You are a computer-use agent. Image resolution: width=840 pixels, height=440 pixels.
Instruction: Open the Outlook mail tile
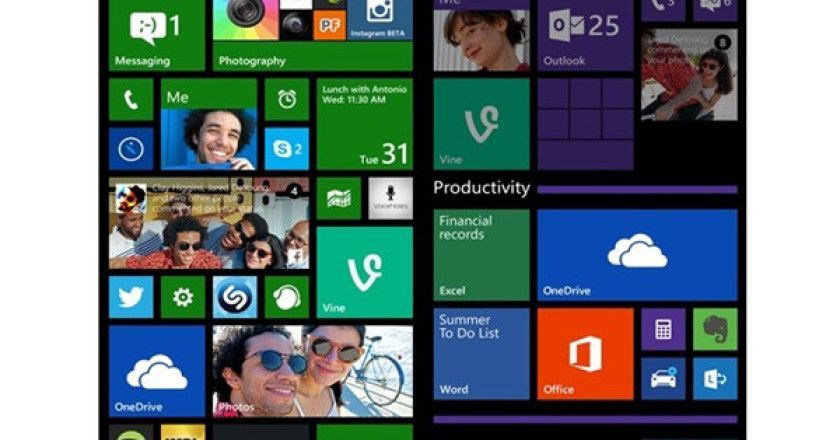pos(585,35)
